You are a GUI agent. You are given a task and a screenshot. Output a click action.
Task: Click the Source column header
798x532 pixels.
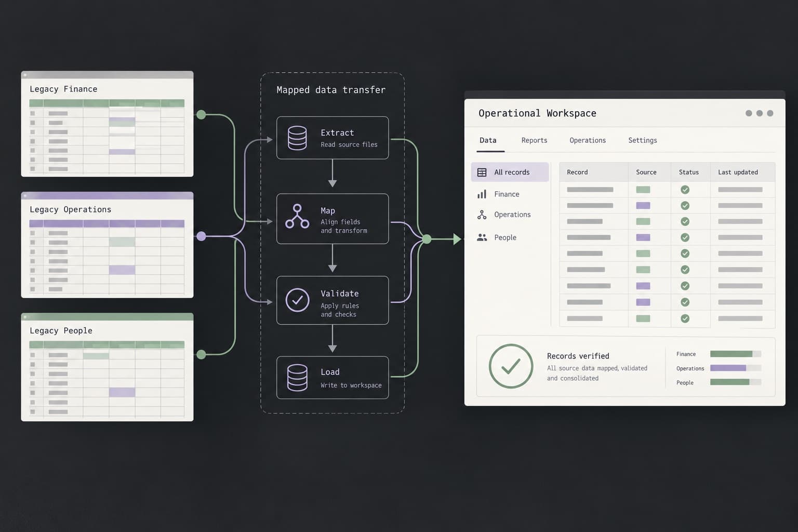point(646,172)
